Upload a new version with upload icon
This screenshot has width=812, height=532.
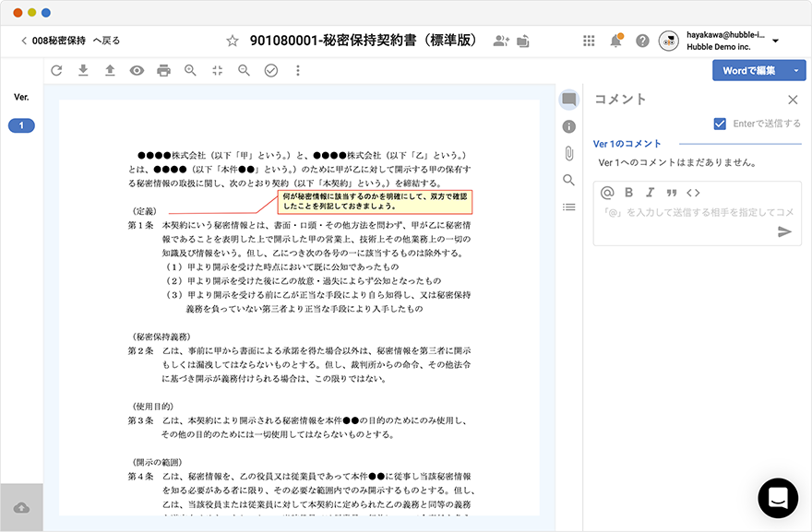110,70
